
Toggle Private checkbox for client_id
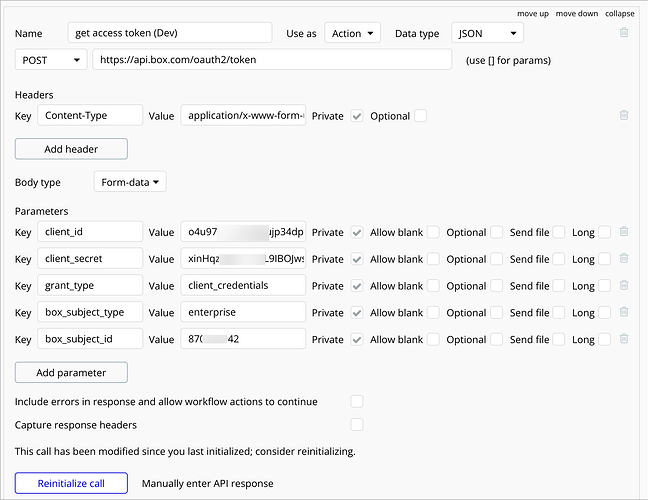point(357,233)
